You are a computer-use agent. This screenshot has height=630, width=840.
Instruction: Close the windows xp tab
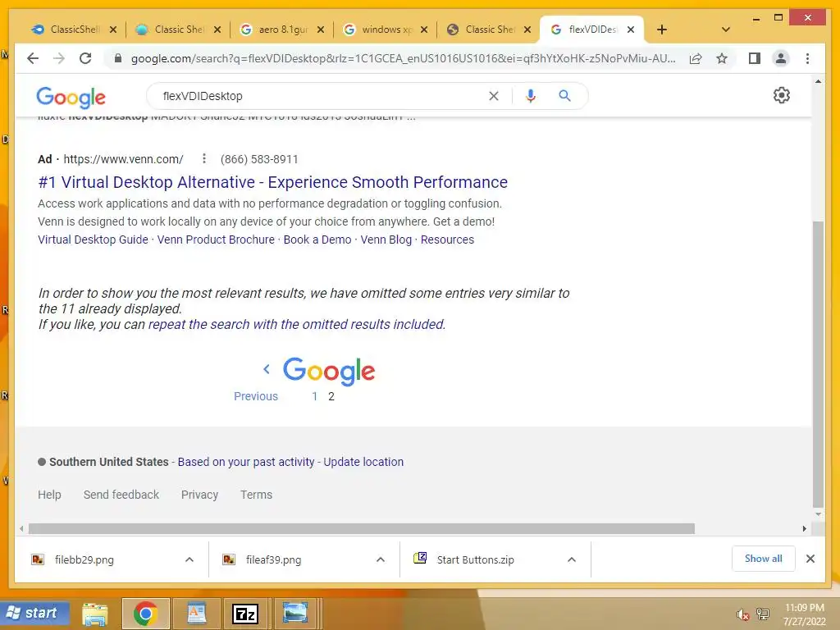point(424,30)
